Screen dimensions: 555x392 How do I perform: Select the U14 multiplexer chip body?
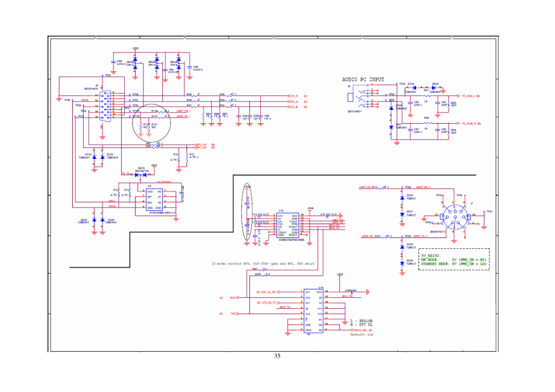tap(313, 311)
